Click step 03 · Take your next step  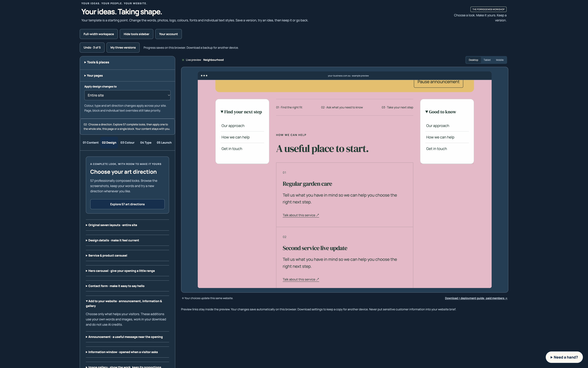tap(397, 107)
